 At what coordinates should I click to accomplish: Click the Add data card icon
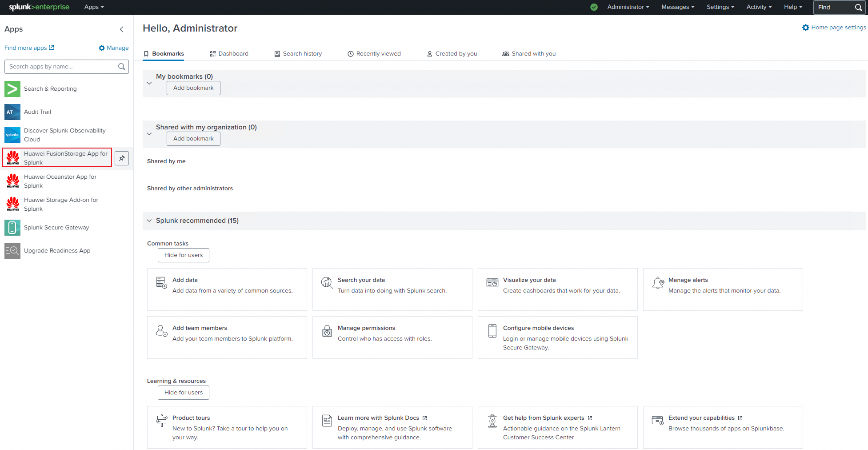point(161,283)
